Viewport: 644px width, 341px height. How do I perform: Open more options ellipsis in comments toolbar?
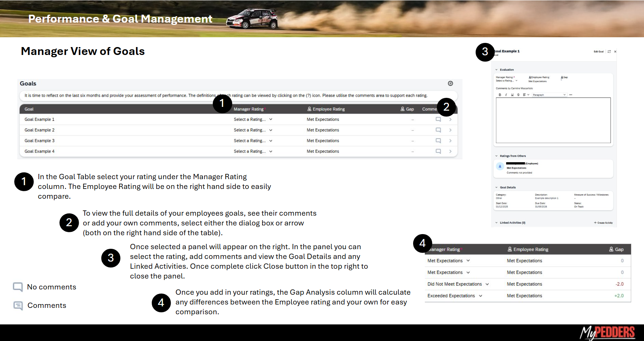point(571,95)
